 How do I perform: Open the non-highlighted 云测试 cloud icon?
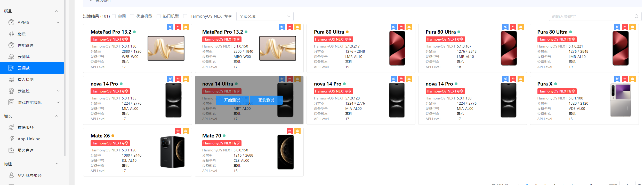coord(11,57)
